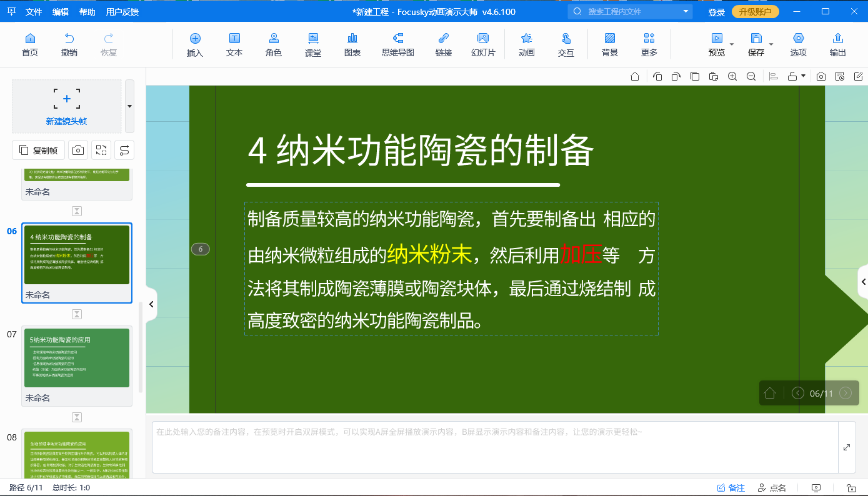Click the align objects icon
868x496 pixels.
pos(774,76)
